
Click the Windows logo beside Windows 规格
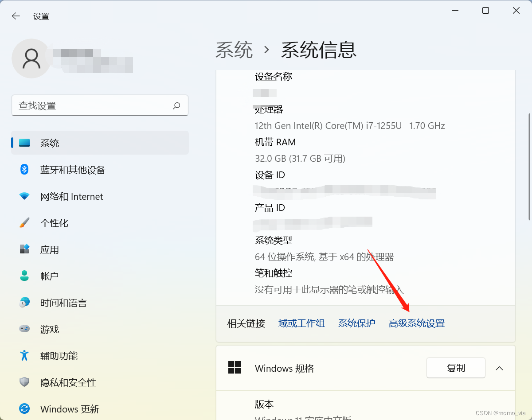[235, 367]
